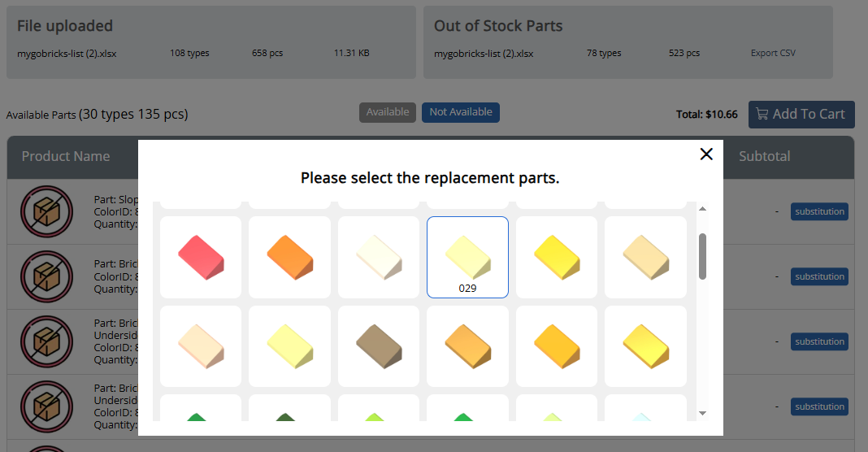Screen dimensions: 868x452
Task: Close the replacement parts dialog
Action: click(706, 154)
